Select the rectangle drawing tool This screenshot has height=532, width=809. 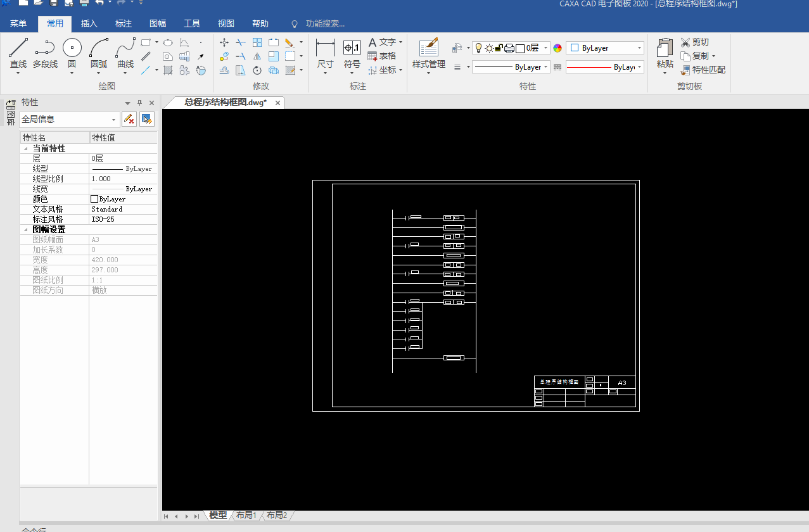tap(146, 42)
